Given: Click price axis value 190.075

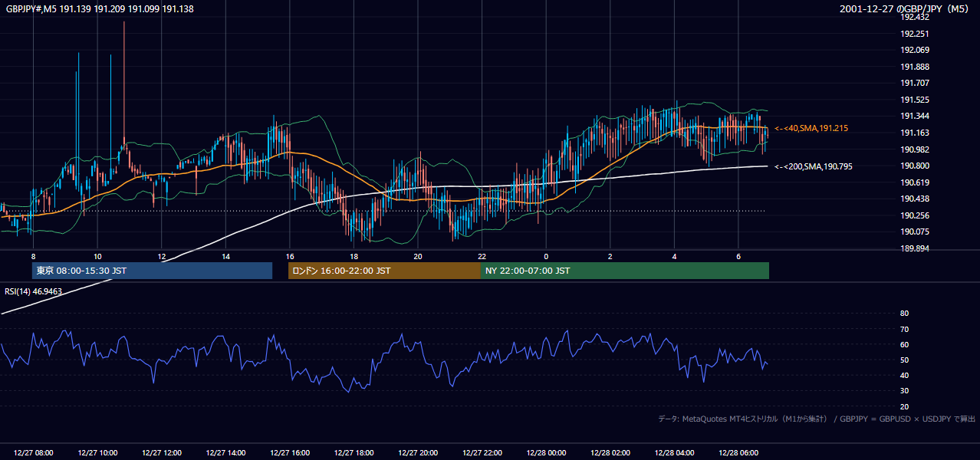Looking at the screenshot, I should click(915, 232).
